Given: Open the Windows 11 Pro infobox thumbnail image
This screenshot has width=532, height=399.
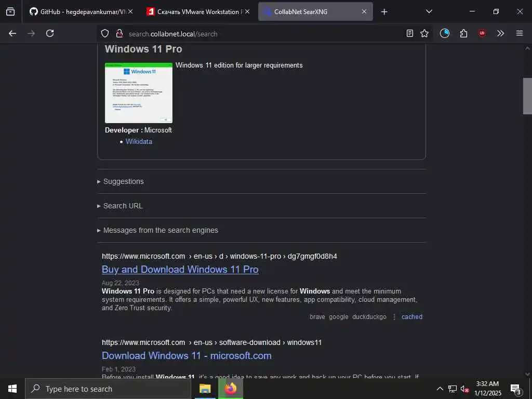Looking at the screenshot, I should 138,92.
